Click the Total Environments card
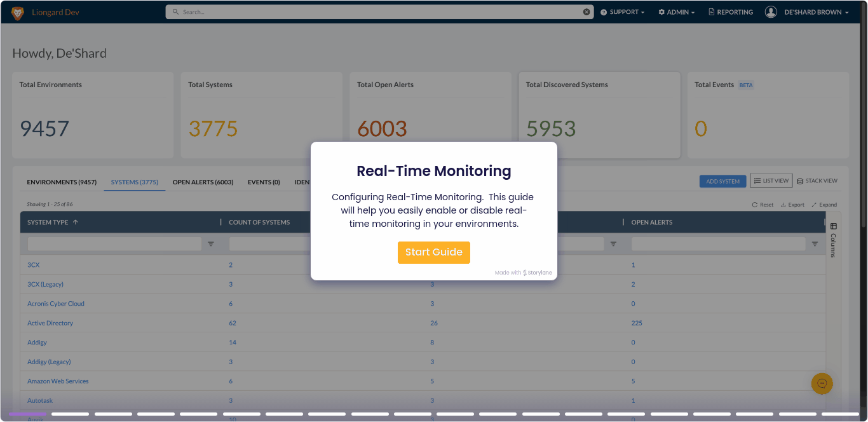868x422 pixels. 93,115
